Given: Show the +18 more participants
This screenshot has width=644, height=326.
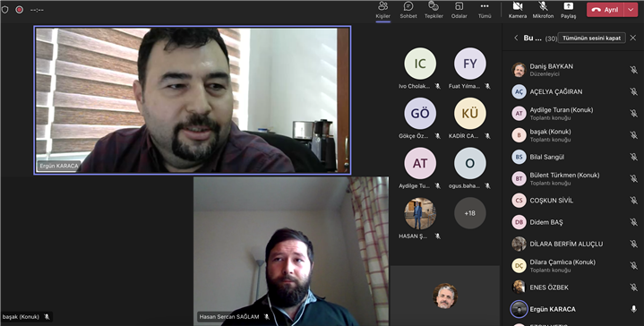Looking at the screenshot, I should [x=470, y=213].
